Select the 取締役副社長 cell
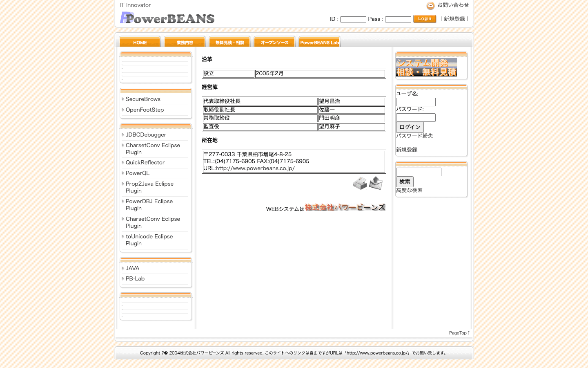Screen dimensions: 588x368 [x=260, y=110]
